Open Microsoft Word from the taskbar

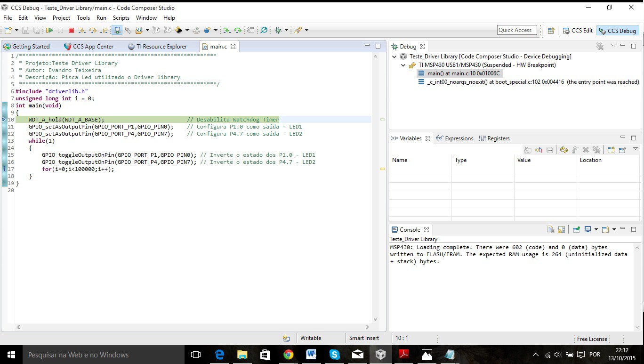click(x=311, y=355)
